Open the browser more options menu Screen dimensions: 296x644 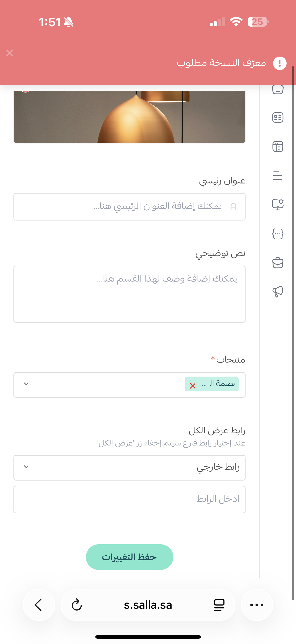(x=257, y=605)
